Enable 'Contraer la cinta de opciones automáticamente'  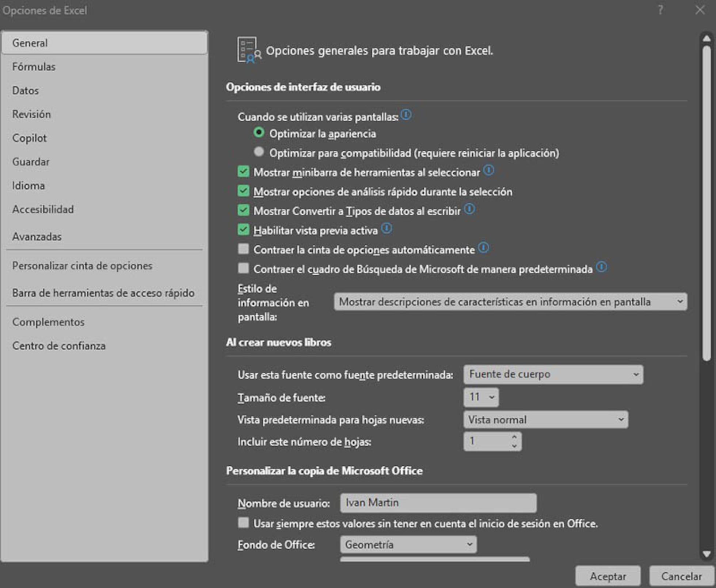243,248
